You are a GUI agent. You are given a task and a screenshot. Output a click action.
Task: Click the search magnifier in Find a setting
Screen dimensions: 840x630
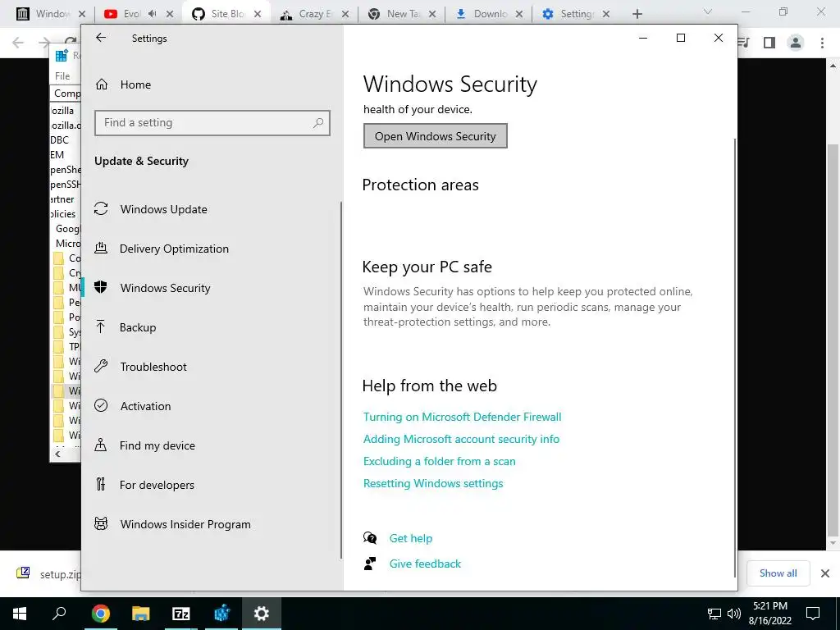coord(318,123)
